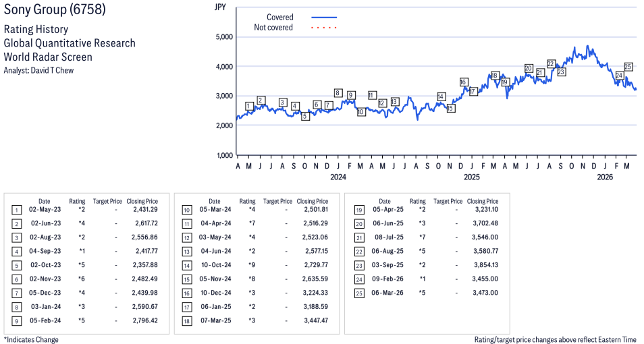Select chart marker 5 below the price line
The width and height of the screenshot is (644, 344).
pyautogui.click(x=305, y=116)
